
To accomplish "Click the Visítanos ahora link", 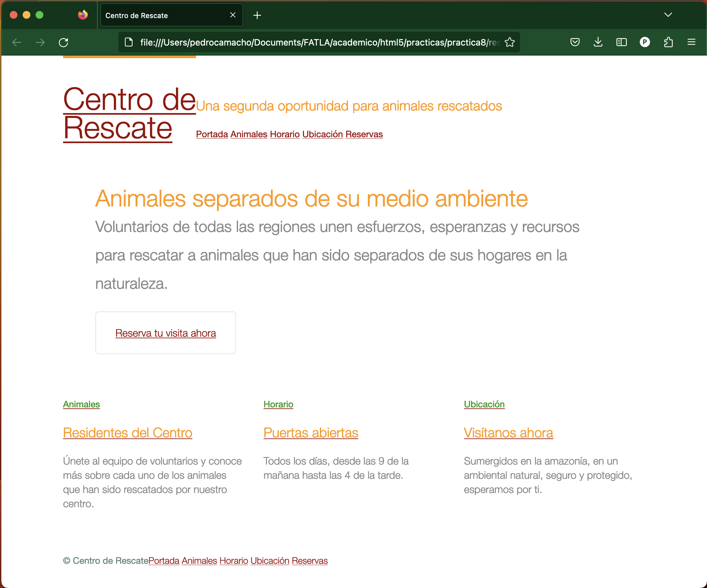I will (x=508, y=433).
